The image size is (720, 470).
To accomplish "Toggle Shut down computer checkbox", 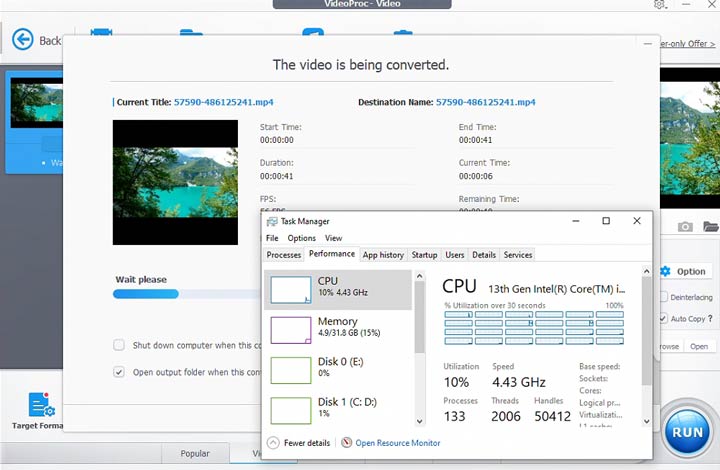I will [119, 345].
